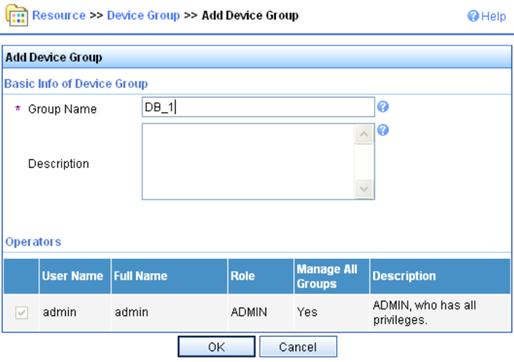The width and height of the screenshot is (514, 362).
Task: Click the Description column header in Operators
Action: coord(440,276)
